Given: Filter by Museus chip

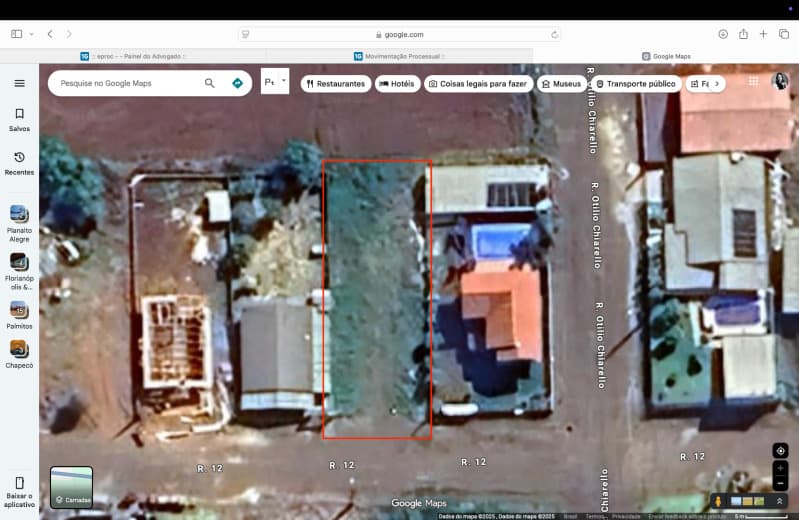Looking at the screenshot, I should [x=562, y=84].
